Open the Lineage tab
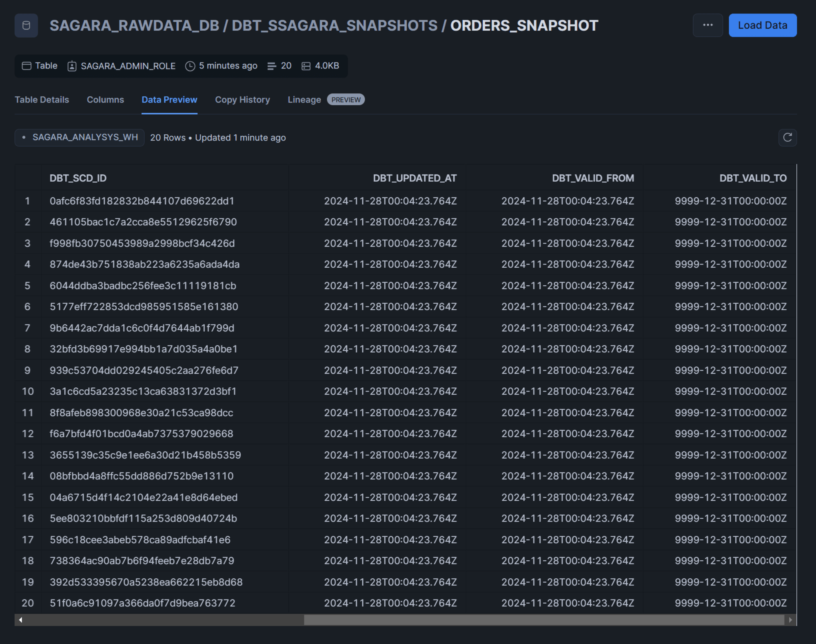 point(304,100)
